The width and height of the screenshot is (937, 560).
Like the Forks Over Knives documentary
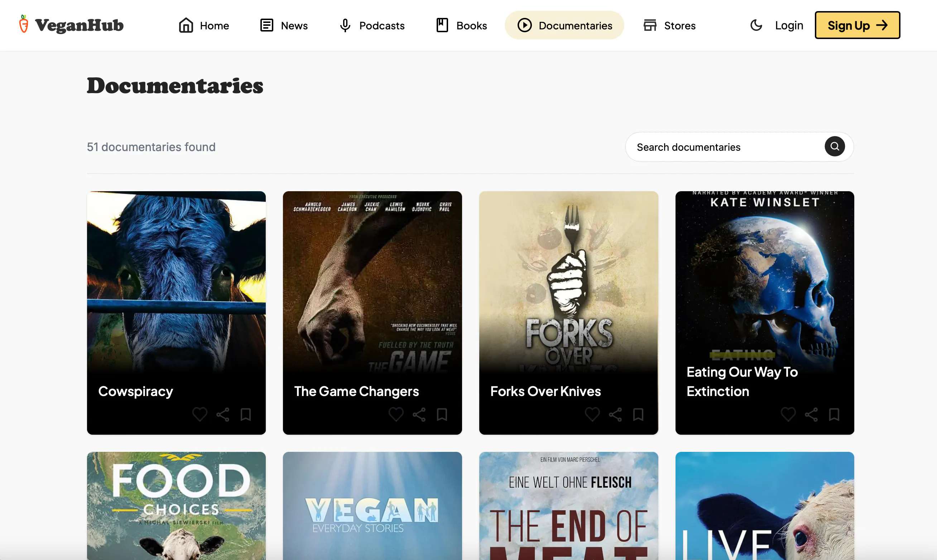pyautogui.click(x=592, y=414)
